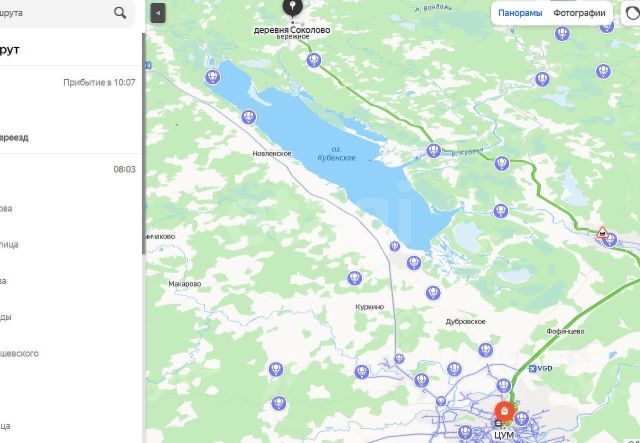Screen dimensions: 640x443
Task: Click the road accident warning triangle icon
Action: tap(602, 233)
